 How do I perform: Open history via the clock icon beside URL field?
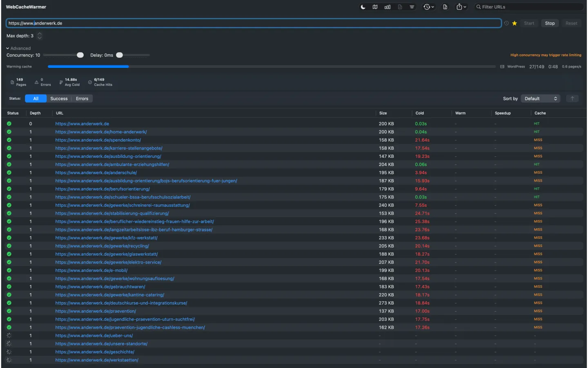tap(506, 23)
